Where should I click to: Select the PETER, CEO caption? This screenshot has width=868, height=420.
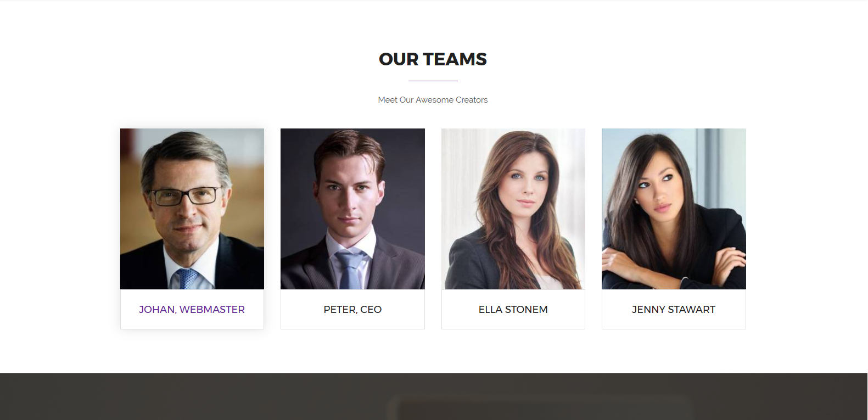click(x=352, y=310)
